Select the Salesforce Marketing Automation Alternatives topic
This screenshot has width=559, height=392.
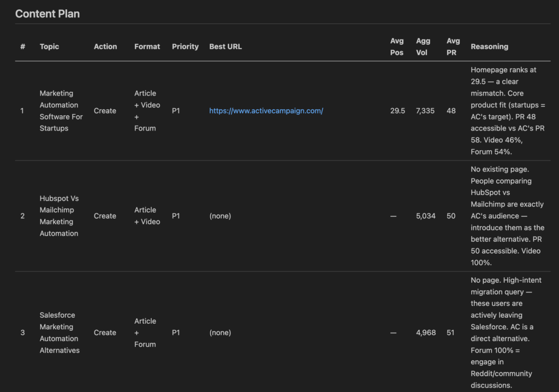tap(60, 332)
